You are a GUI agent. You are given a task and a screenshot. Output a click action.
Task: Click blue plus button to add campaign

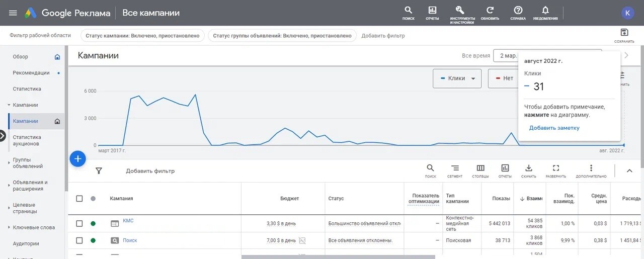(77, 158)
